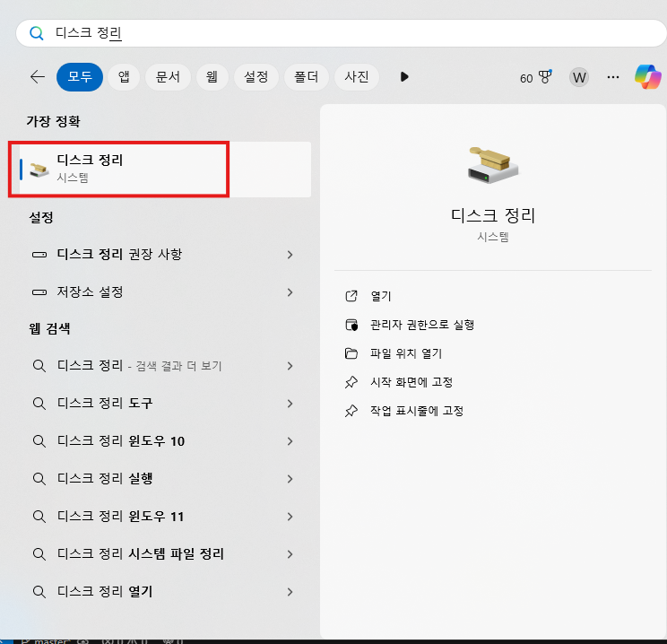This screenshot has width=667, height=644.
Task: Click the search icon beside 디스크 정리 실행
Action: pyautogui.click(x=39, y=479)
